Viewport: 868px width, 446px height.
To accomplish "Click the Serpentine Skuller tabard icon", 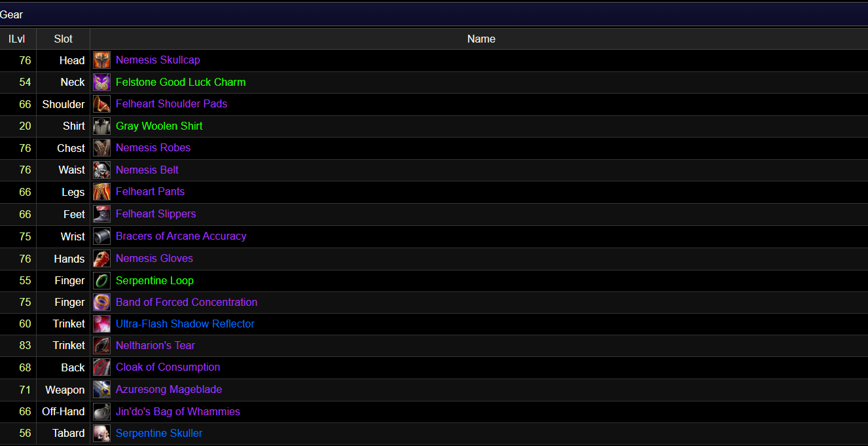I will pos(101,434).
